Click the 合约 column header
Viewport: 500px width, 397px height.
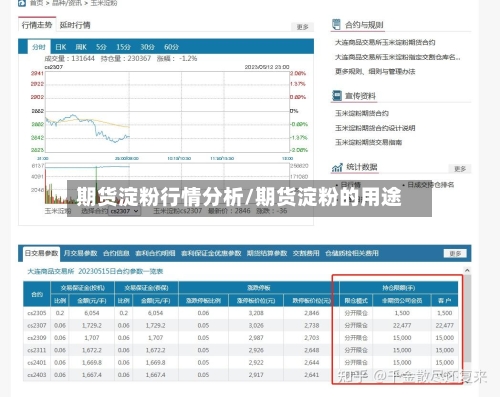click(37, 294)
